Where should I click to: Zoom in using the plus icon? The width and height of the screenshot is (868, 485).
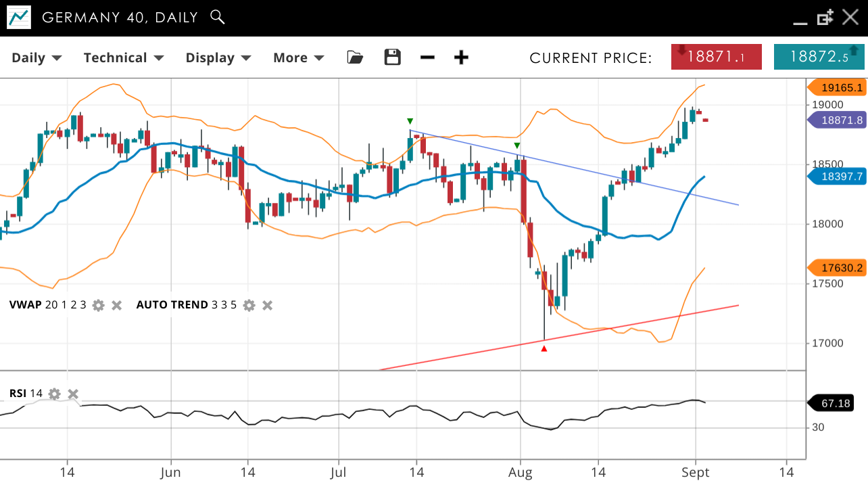[461, 57]
